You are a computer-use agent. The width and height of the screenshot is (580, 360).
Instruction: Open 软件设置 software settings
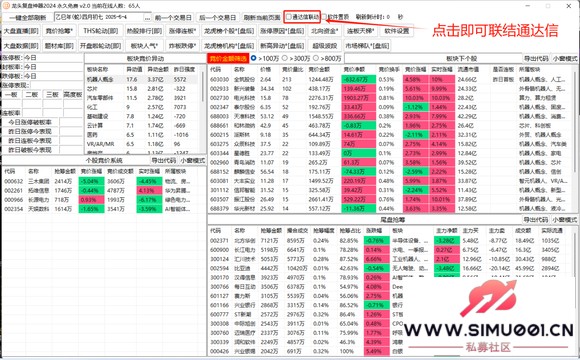[x=397, y=31]
